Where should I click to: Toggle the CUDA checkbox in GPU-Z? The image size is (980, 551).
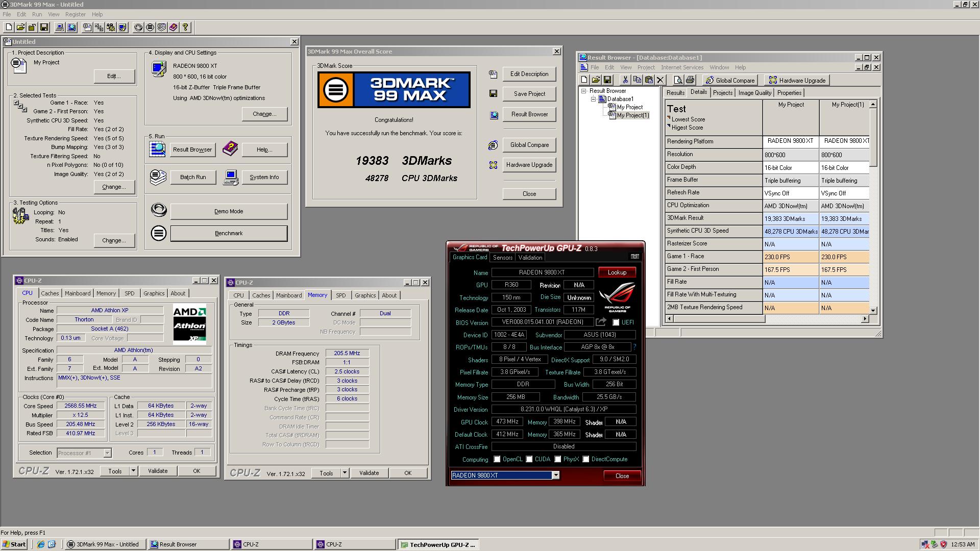[x=529, y=459]
